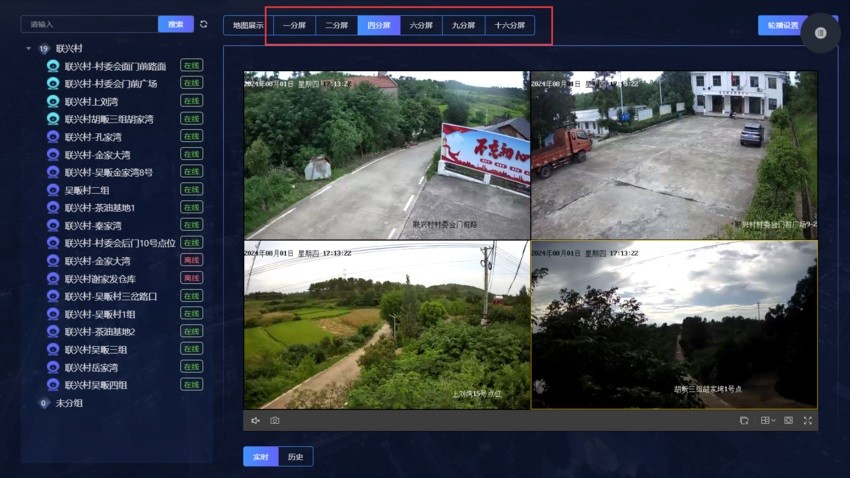The height and width of the screenshot is (478, 850).
Task: Mute the video player audio
Action: coord(255,421)
